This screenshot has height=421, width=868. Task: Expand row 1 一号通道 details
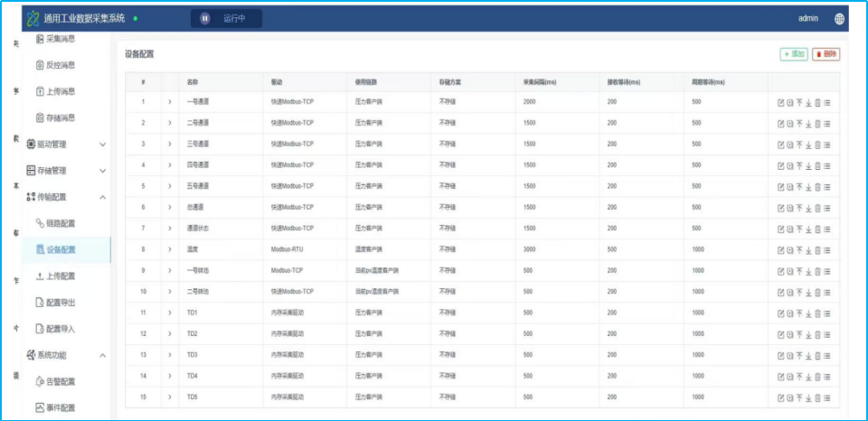click(170, 102)
